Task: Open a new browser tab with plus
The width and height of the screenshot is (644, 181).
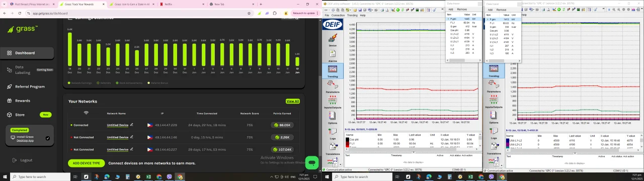Action: 261,4
